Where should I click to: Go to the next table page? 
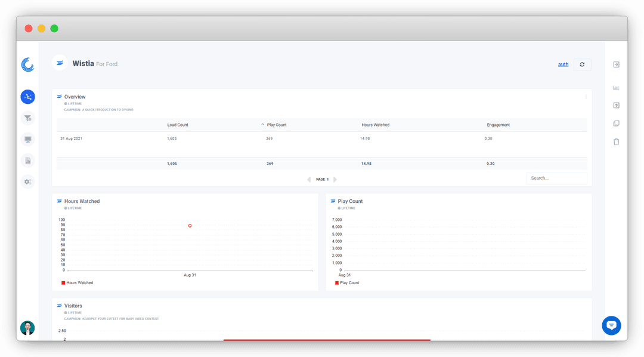[x=335, y=179]
